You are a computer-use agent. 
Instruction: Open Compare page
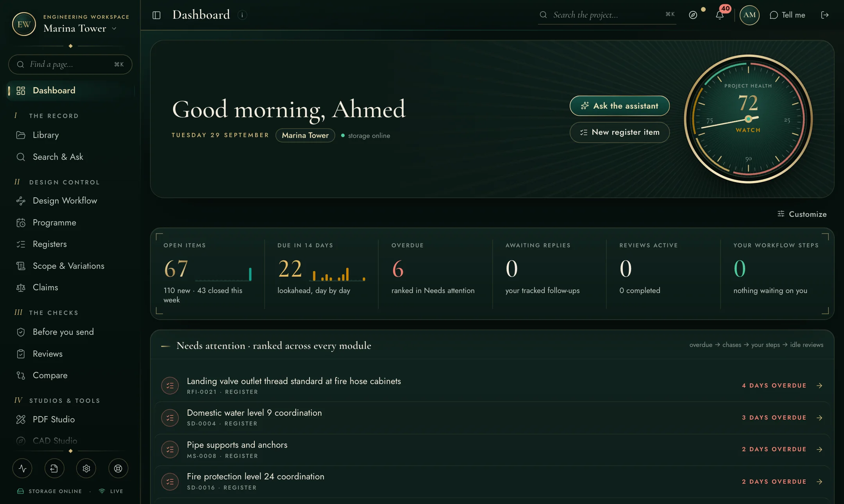pyautogui.click(x=70, y=375)
